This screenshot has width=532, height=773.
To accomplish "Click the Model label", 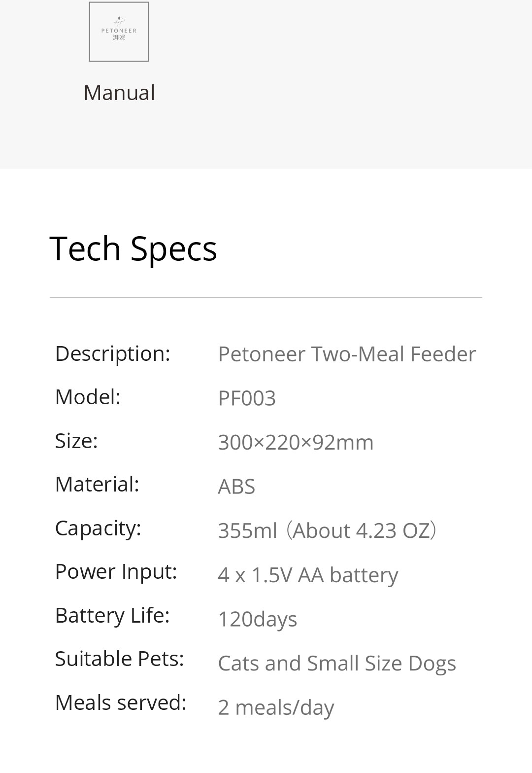I will [x=88, y=397].
